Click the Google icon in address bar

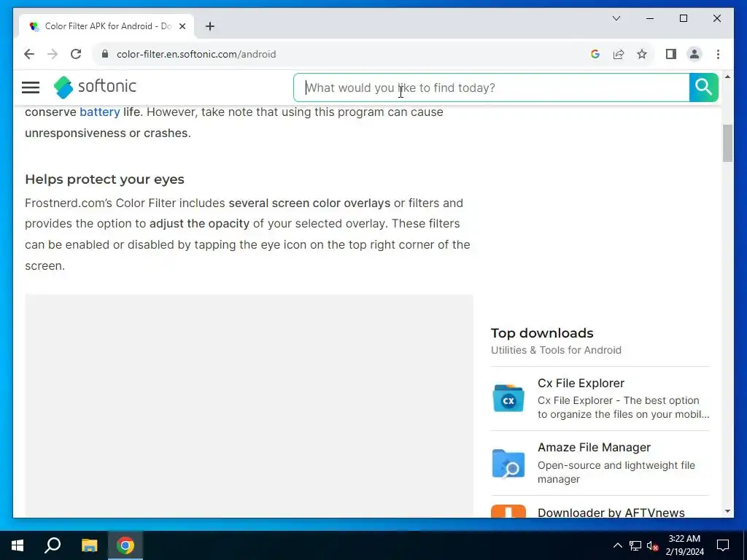tap(595, 54)
